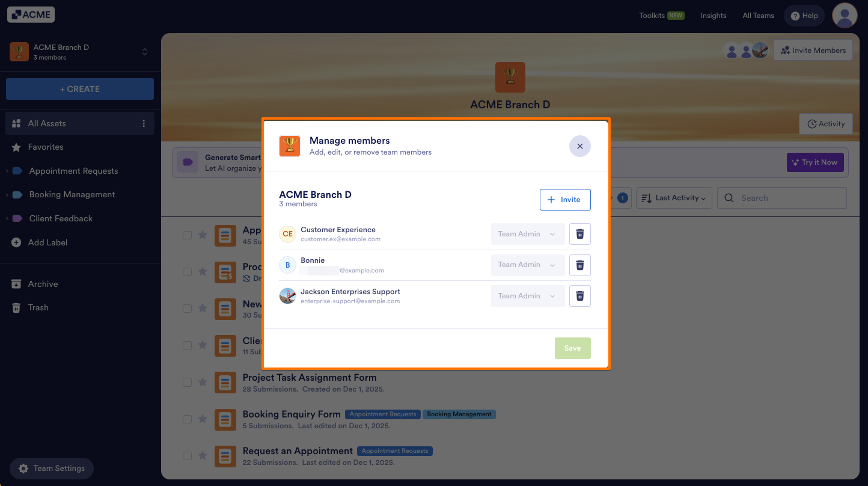The width and height of the screenshot is (868, 486).
Task: Click the Invite button in dialog
Action: 565,200
